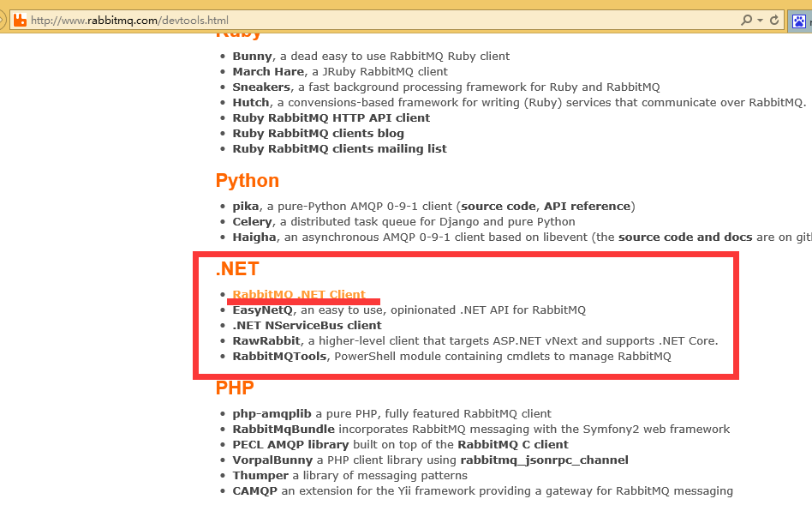Open the address bar dropdown arrow
The height and width of the screenshot is (505, 812).
pos(761,21)
